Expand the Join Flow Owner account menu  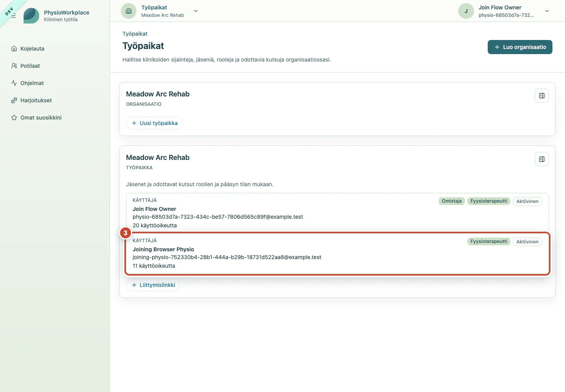pyautogui.click(x=547, y=11)
